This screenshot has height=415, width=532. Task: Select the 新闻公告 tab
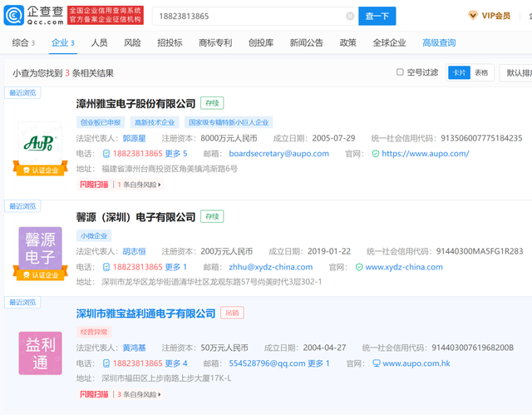[307, 42]
